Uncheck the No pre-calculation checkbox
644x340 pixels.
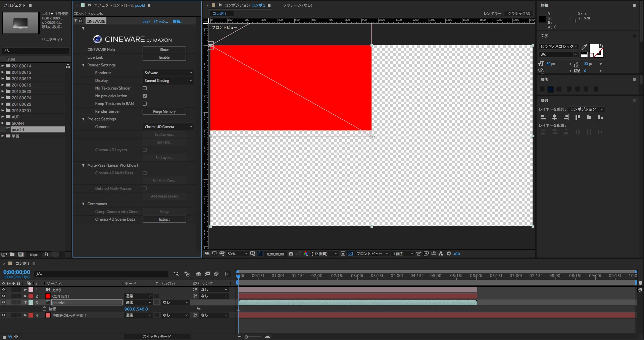[x=145, y=96]
